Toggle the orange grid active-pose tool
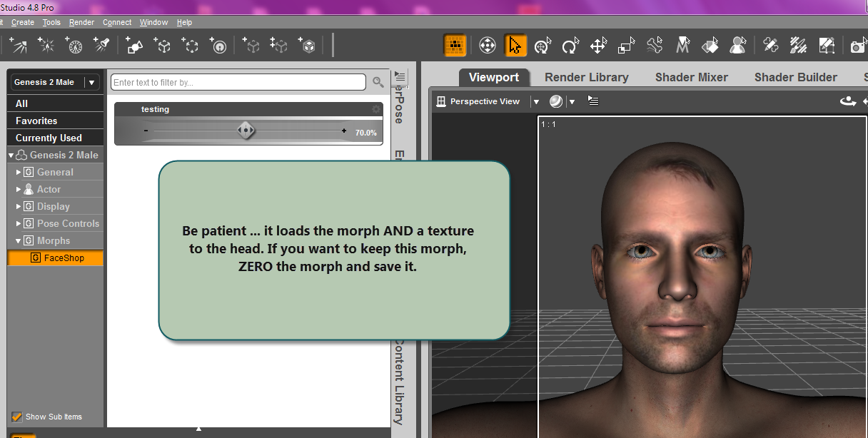 pyautogui.click(x=455, y=46)
